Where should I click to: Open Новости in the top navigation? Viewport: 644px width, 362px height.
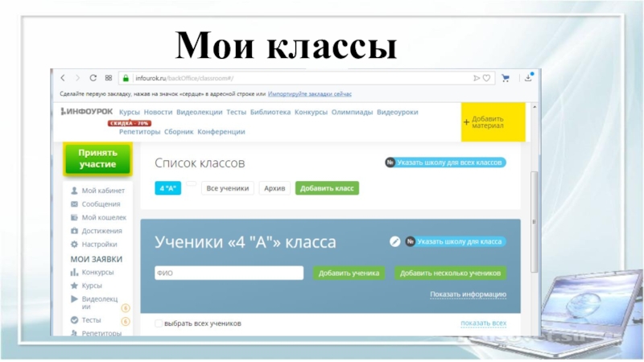(158, 112)
